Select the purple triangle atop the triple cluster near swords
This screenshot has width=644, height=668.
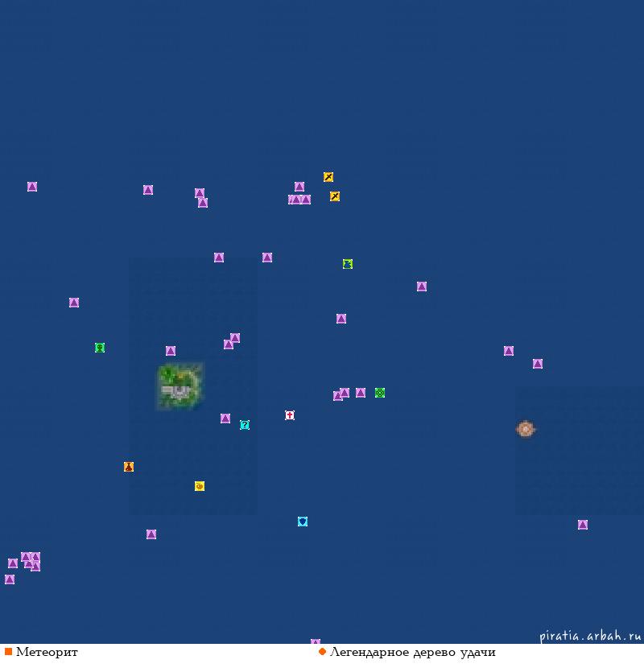[299, 187]
